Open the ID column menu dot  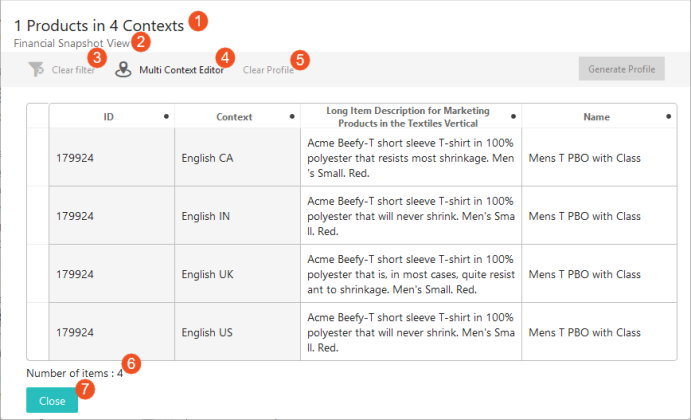[166, 117]
